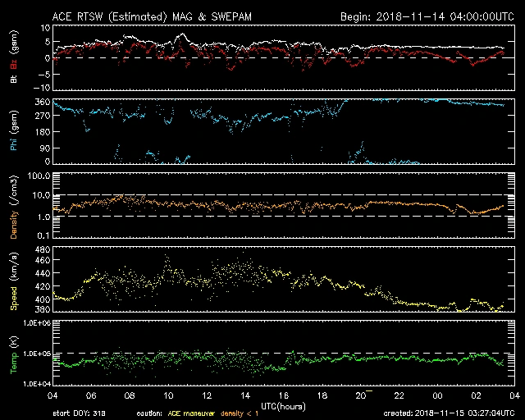Click the "400" tick on the Speed axis
Viewport: 525px width, 420px height.
[43, 299]
